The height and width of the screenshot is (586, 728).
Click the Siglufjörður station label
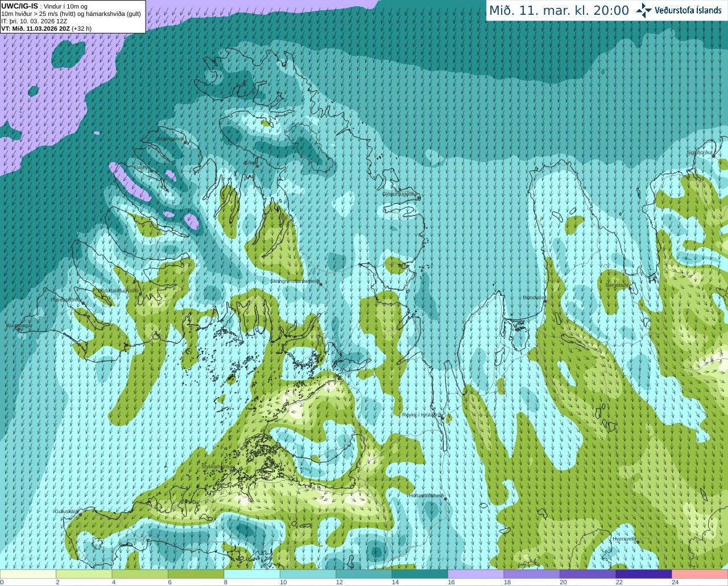(700, 152)
